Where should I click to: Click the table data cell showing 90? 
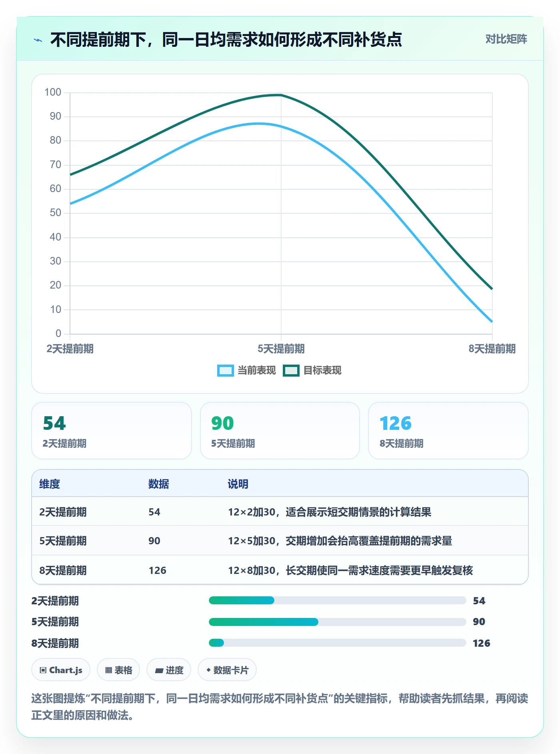[154, 541]
